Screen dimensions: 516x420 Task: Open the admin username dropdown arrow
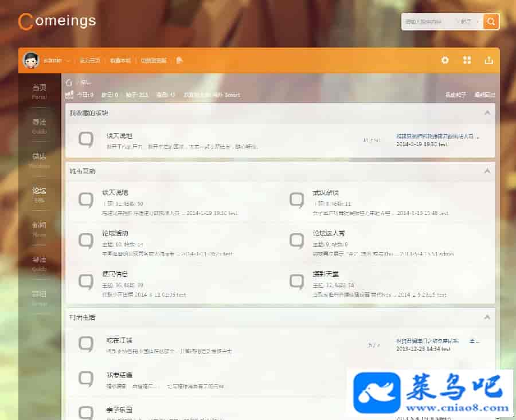(68, 61)
